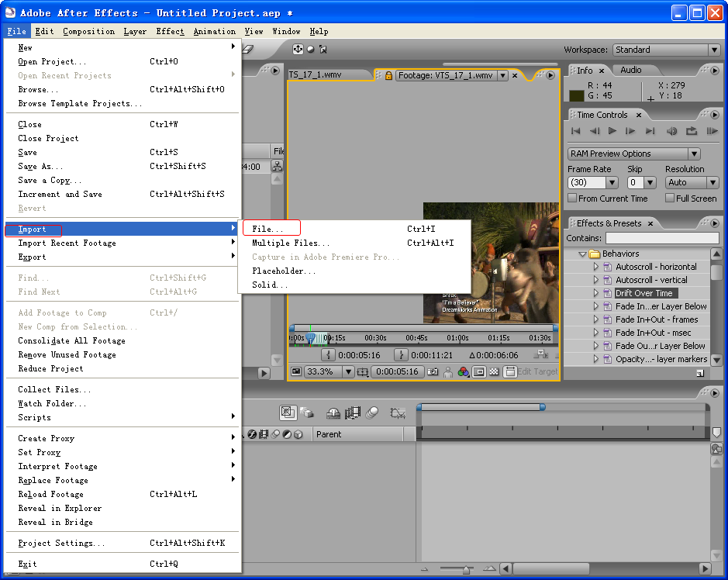Open the Info panel options menu arrow

[x=715, y=71]
